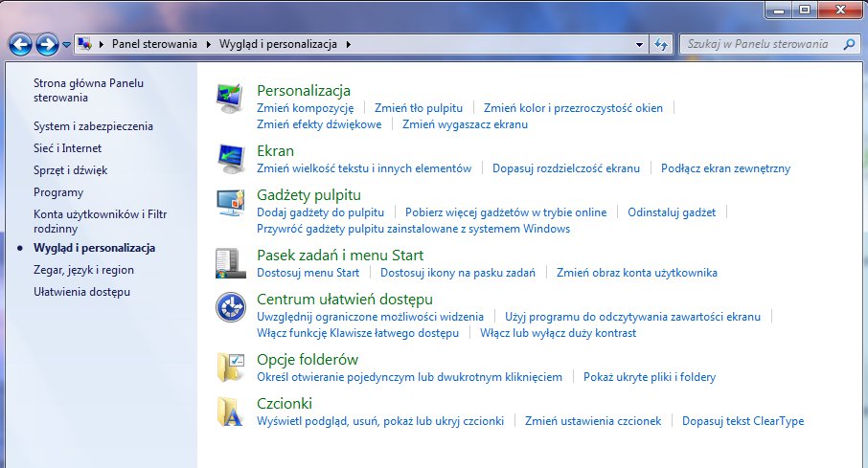Image resolution: width=868 pixels, height=468 pixels.
Task: Click Odinstaluj gadżet
Action: [672, 212]
